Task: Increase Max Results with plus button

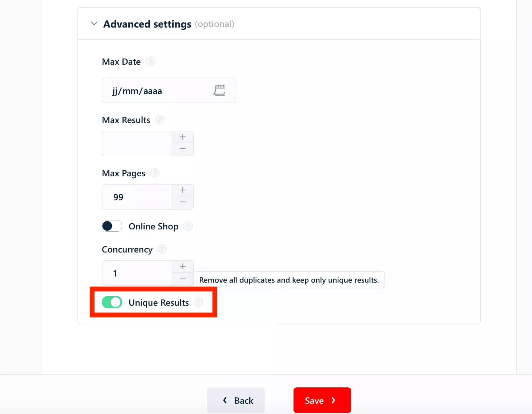Action: pos(183,137)
